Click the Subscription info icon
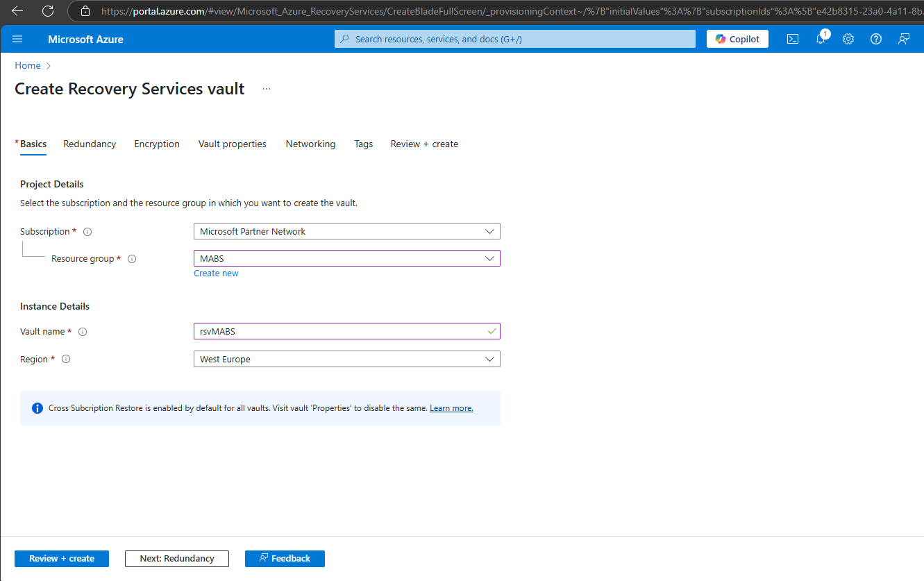This screenshot has width=924, height=581. click(87, 232)
